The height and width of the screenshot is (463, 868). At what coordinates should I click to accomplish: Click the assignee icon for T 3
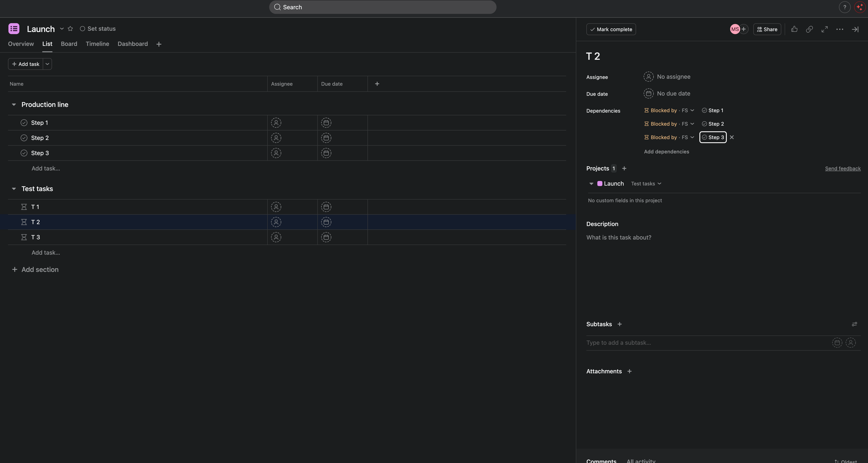(276, 238)
